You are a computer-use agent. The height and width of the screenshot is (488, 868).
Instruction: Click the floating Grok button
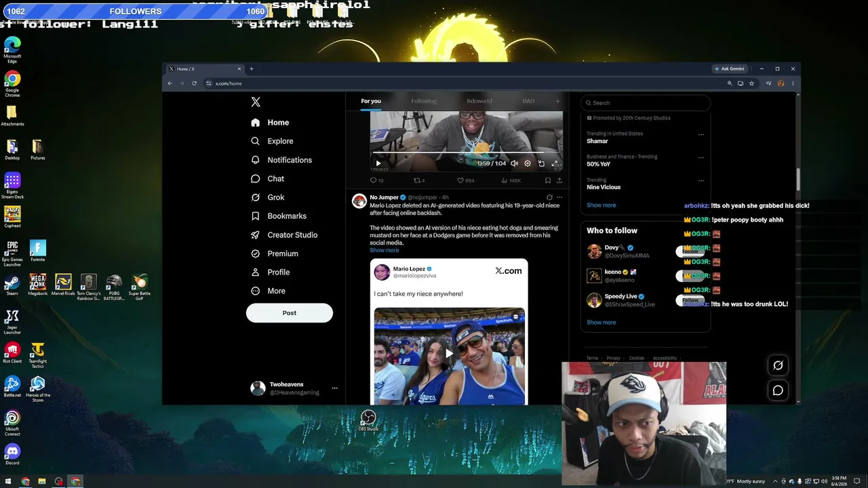[778, 365]
